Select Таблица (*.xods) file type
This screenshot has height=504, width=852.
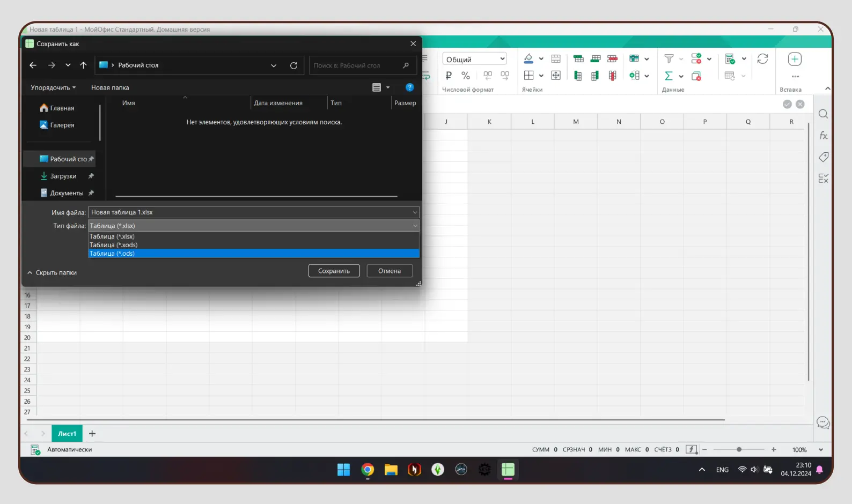(x=253, y=245)
